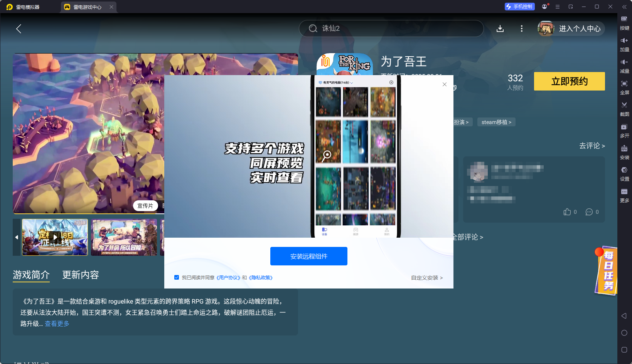Image resolution: width=632 pixels, height=364 pixels.
Task: Click the install APK (安装) icon
Action: click(x=624, y=152)
